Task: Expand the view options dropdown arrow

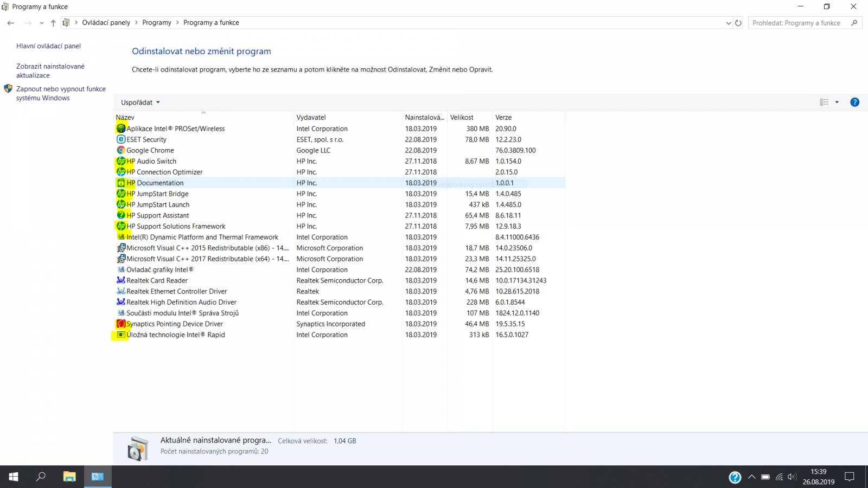Action: 837,102
